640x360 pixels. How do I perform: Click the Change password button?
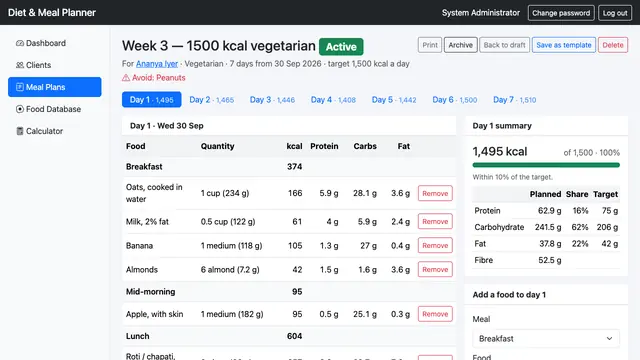pyautogui.click(x=561, y=13)
